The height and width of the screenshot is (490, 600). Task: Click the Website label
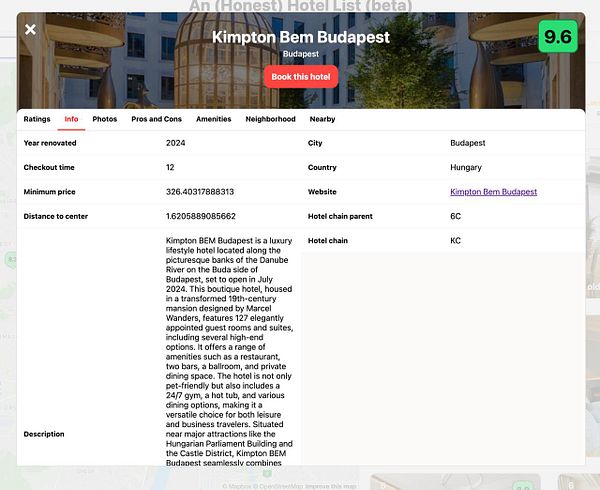tap(322, 192)
